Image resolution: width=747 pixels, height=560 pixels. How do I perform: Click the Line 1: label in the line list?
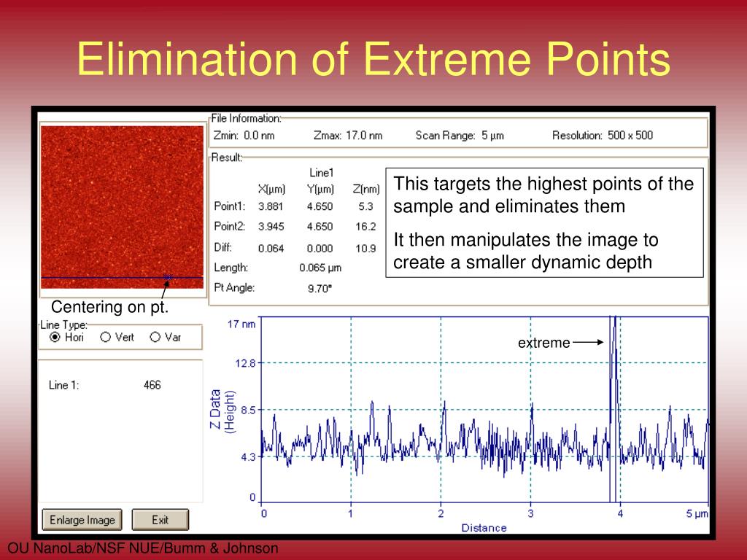(64, 385)
